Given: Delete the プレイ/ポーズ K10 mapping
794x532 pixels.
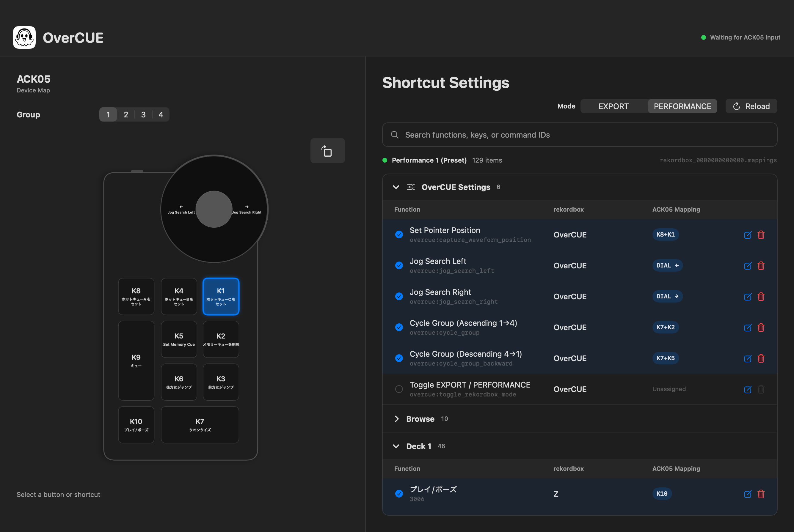Looking at the screenshot, I should tap(761, 494).
